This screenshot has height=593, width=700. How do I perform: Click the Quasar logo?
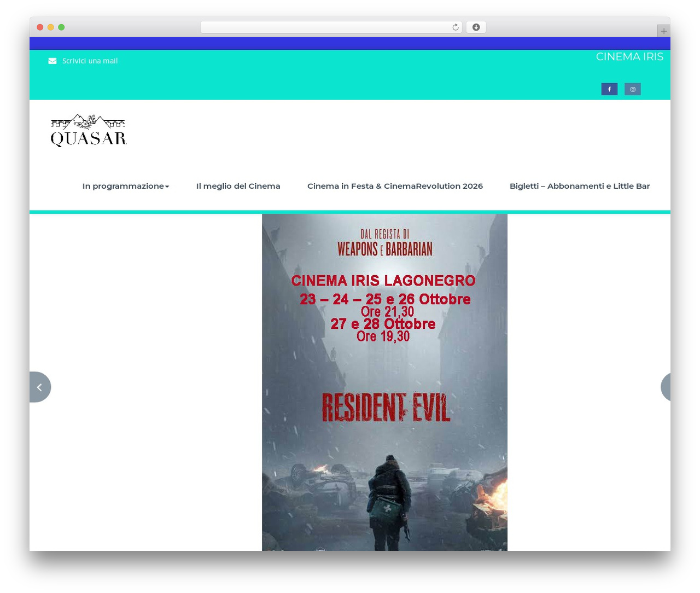[89, 131]
